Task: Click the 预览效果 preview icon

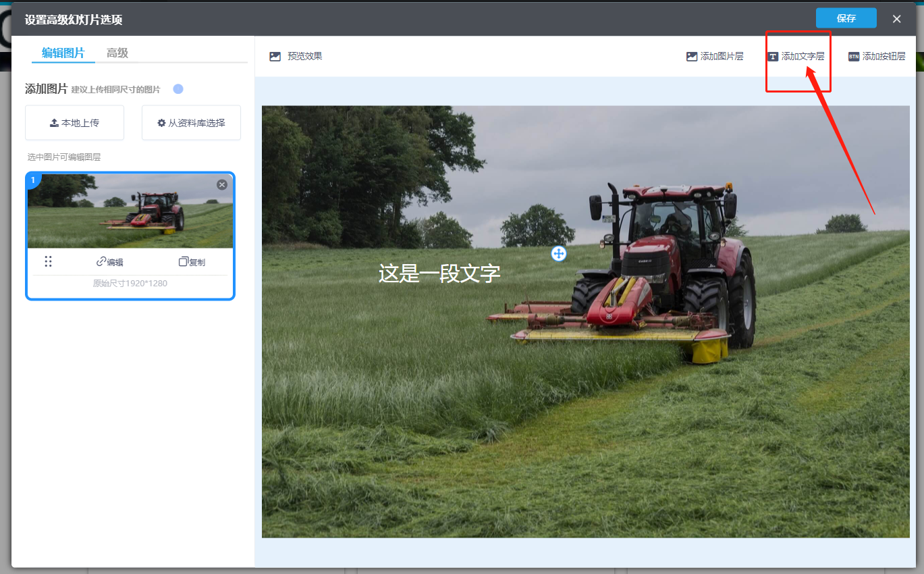Action: click(275, 57)
